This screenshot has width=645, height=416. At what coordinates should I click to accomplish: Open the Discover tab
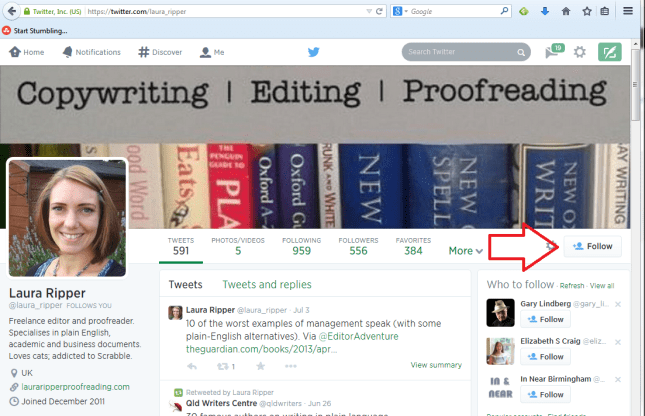coord(160,52)
